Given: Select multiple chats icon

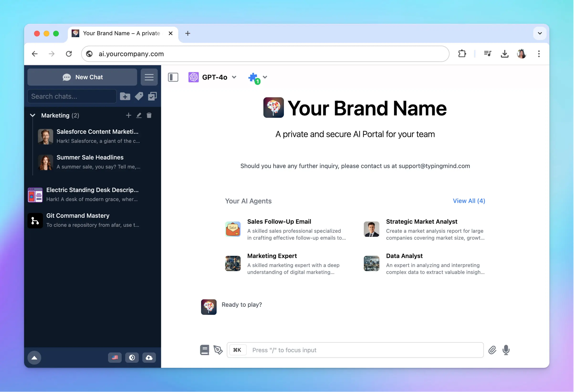Looking at the screenshot, I should coord(152,96).
